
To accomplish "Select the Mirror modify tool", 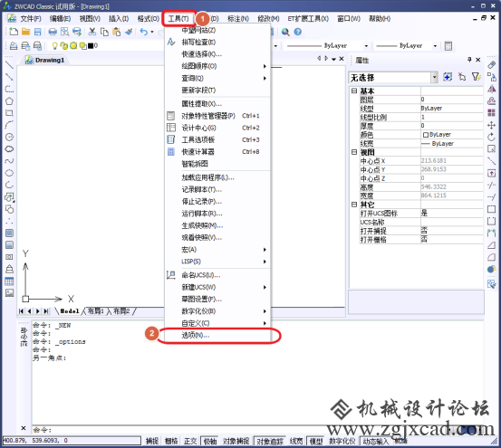I will click(x=491, y=89).
